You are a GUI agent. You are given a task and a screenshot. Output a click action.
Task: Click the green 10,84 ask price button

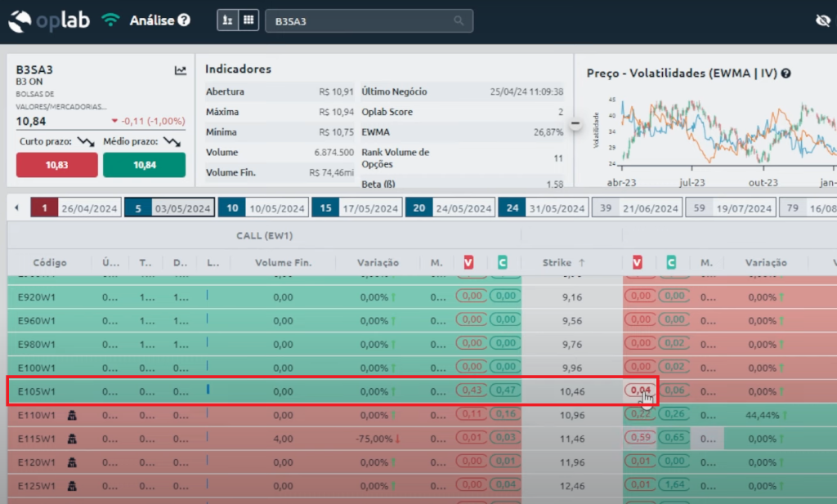(144, 165)
